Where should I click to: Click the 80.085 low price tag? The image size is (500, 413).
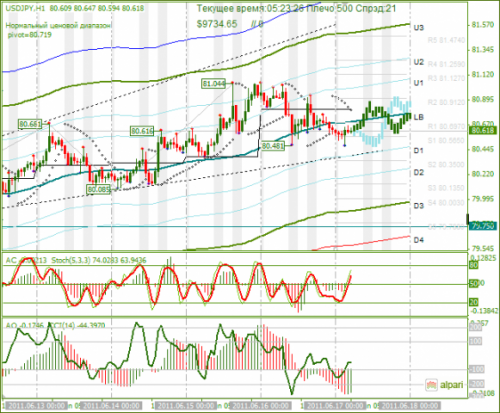(98, 189)
